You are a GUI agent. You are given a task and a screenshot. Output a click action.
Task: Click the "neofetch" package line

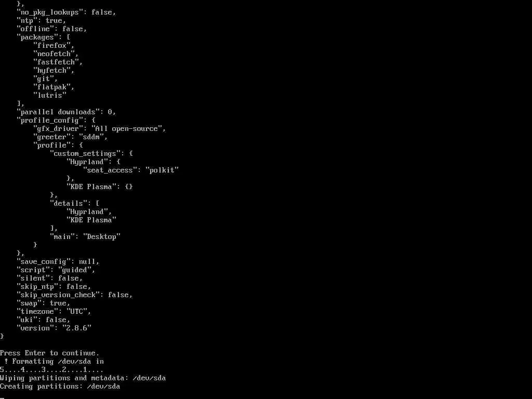(55, 54)
